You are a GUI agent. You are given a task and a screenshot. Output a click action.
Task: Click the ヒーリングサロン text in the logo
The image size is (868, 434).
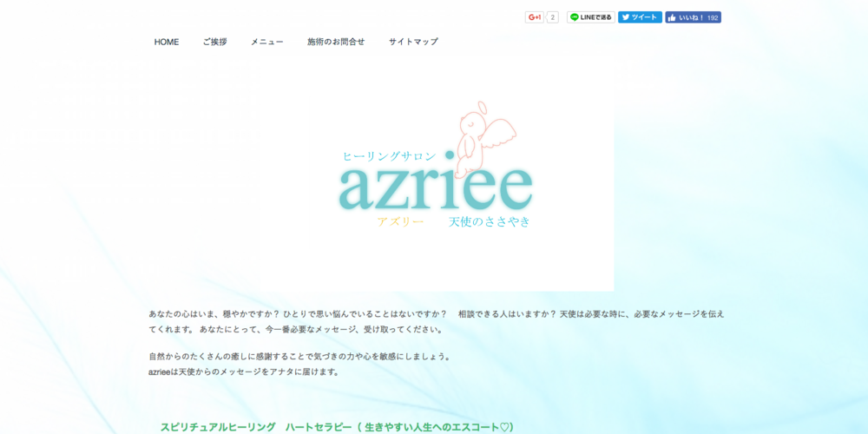(390, 156)
